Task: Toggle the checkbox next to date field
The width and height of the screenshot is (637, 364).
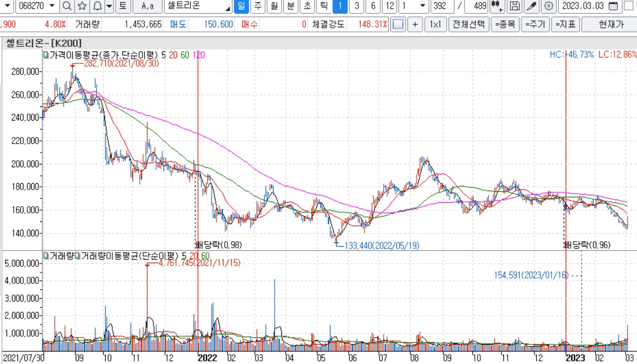Action: pyautogui.click(x=629, y=5)
